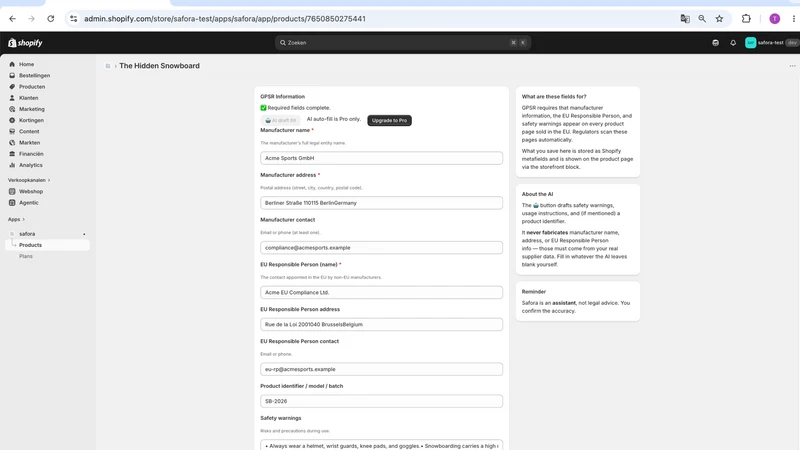Click the AI draft fill button
This screenshot has height=450, width=800.
pyautogui.click(x=281, y=120)
